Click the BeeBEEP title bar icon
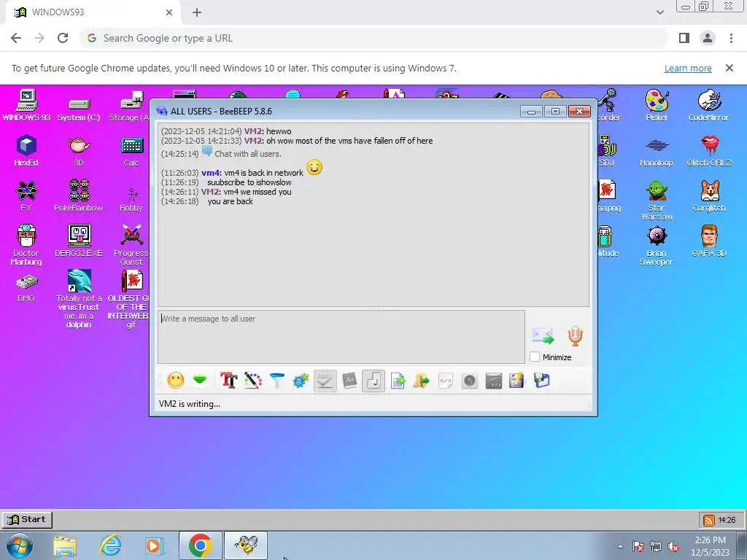This screenshot has width=747, height=560. pos(162,111)
